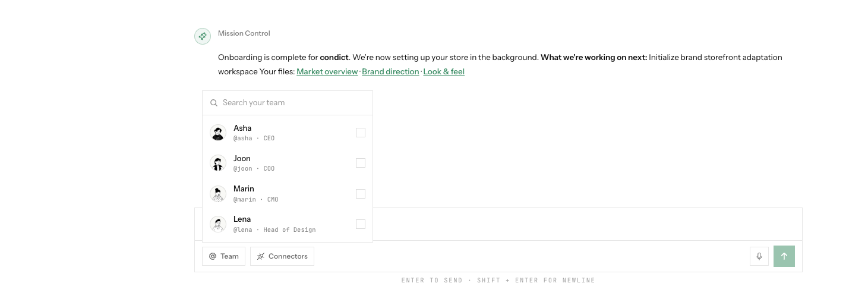Click Marin's avatar picture
Screen dimensions: 868x305
coord(218,194)
